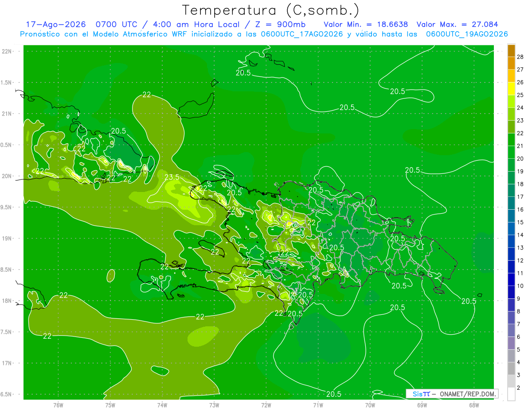Click the 'Temperatura (C,somb.)' chart title
This screenshot has width=532, height=411.
click(271, 11)
